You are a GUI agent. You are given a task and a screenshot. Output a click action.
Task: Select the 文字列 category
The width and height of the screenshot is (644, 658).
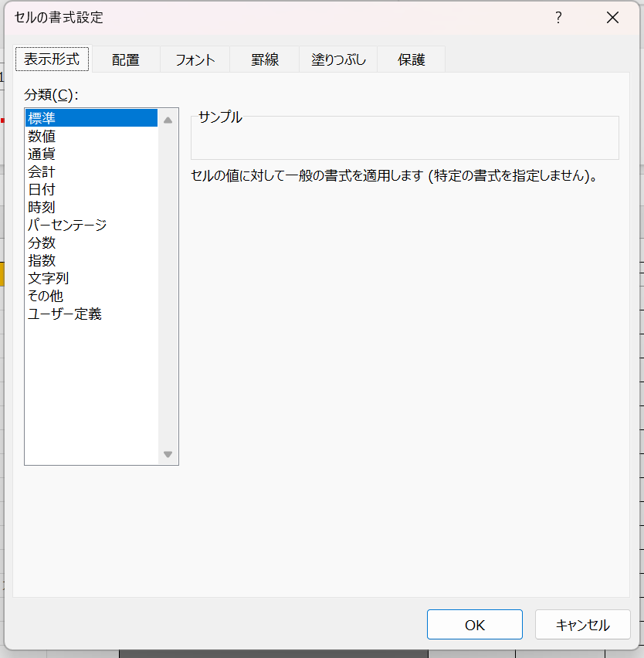point(49,278)
